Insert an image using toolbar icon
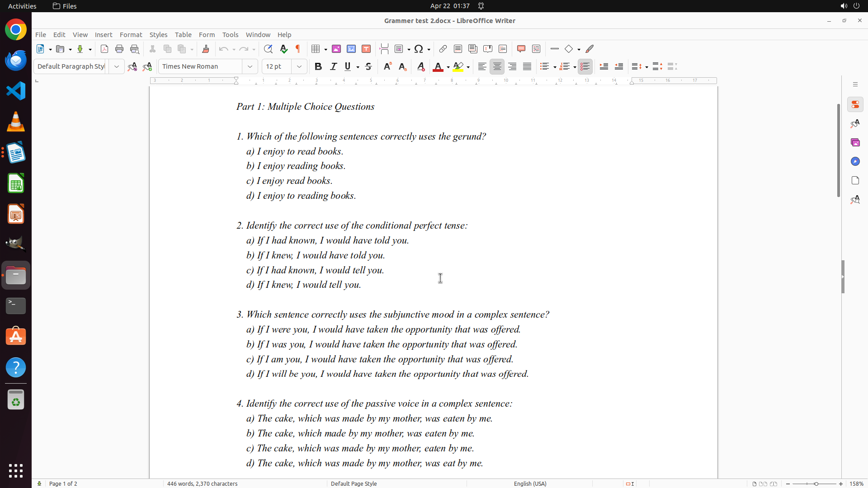 [336, 49]
